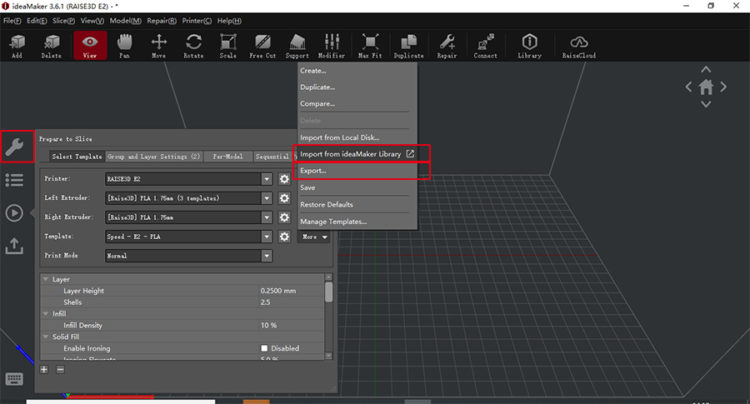Click the right arrow beside home icon
The width and height of the screenshot is (750, 404).
click(x=723, y=87)
